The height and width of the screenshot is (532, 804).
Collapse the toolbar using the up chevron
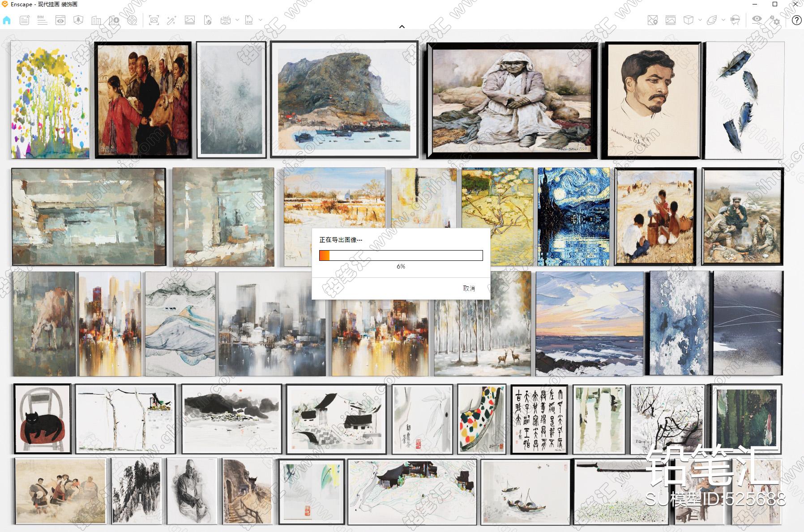click(x=402, y=26)
